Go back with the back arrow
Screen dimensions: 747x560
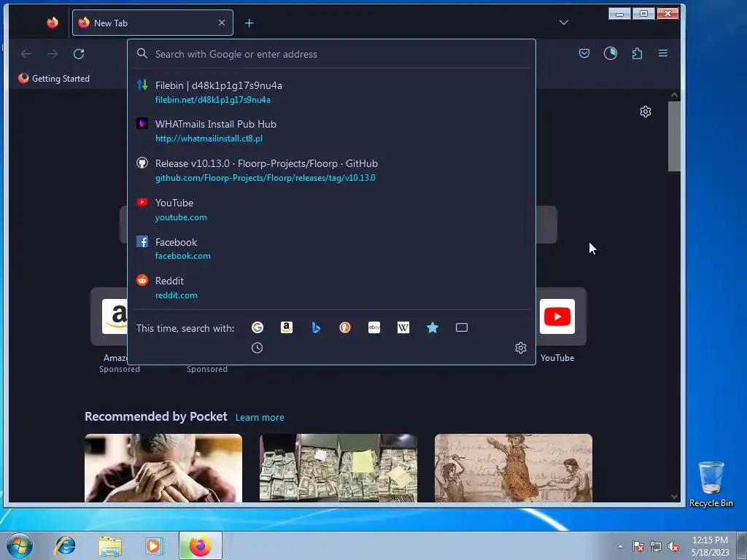pos(26,54)
